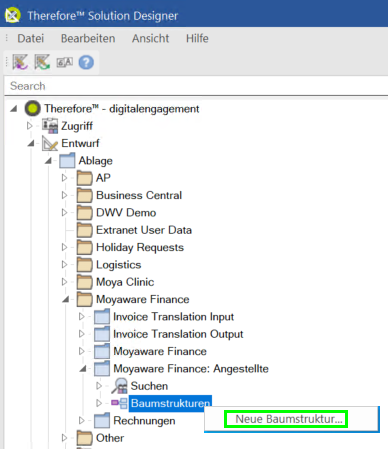Click the first toolbar connect icon
The width and height of the screenshot is (388, 449).
pyautogui.click(x=20, y=62)
